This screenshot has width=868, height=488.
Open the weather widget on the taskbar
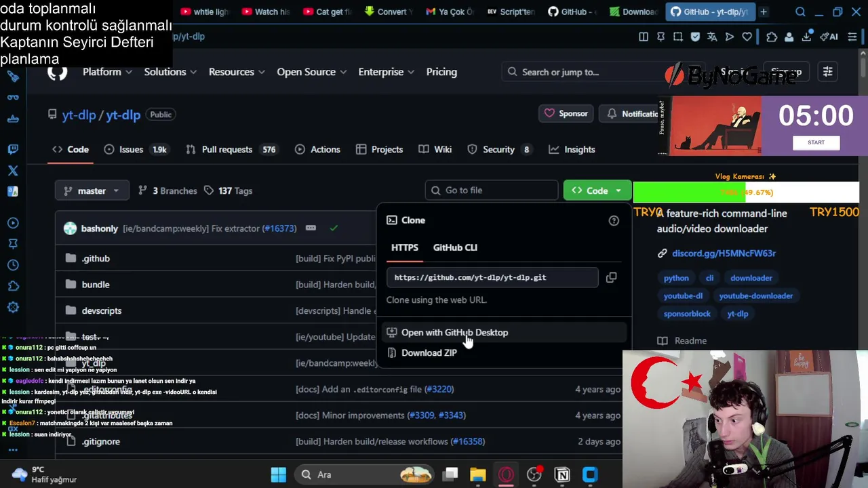(44, 474)
